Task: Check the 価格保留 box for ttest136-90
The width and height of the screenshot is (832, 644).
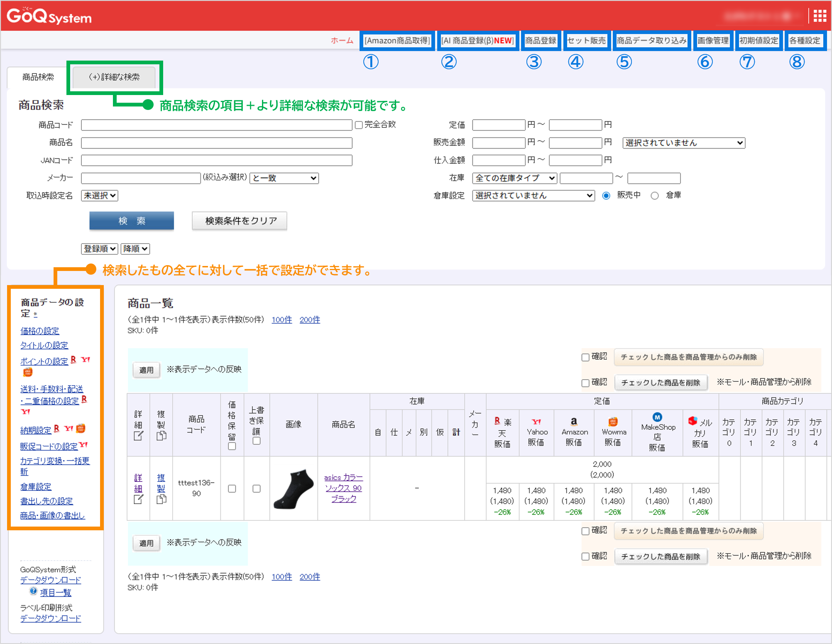Action: [x=232, y=489]
